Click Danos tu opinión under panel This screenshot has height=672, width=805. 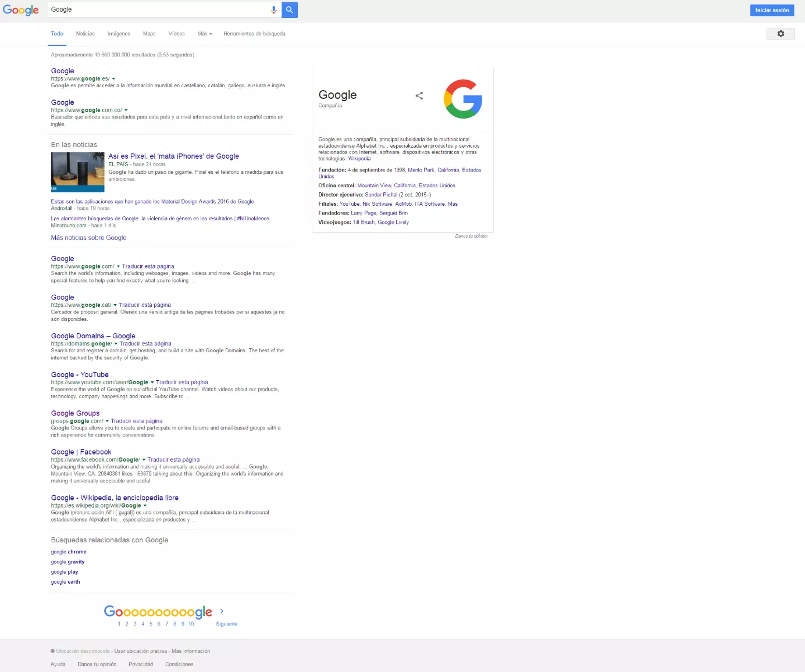[x=471, y=236]
